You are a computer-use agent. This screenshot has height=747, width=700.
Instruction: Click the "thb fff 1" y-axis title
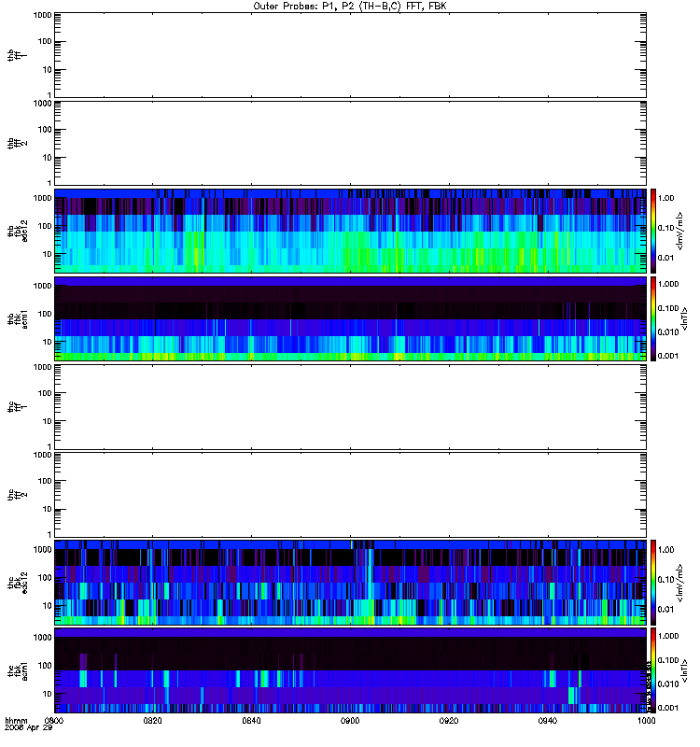point(18,55)
